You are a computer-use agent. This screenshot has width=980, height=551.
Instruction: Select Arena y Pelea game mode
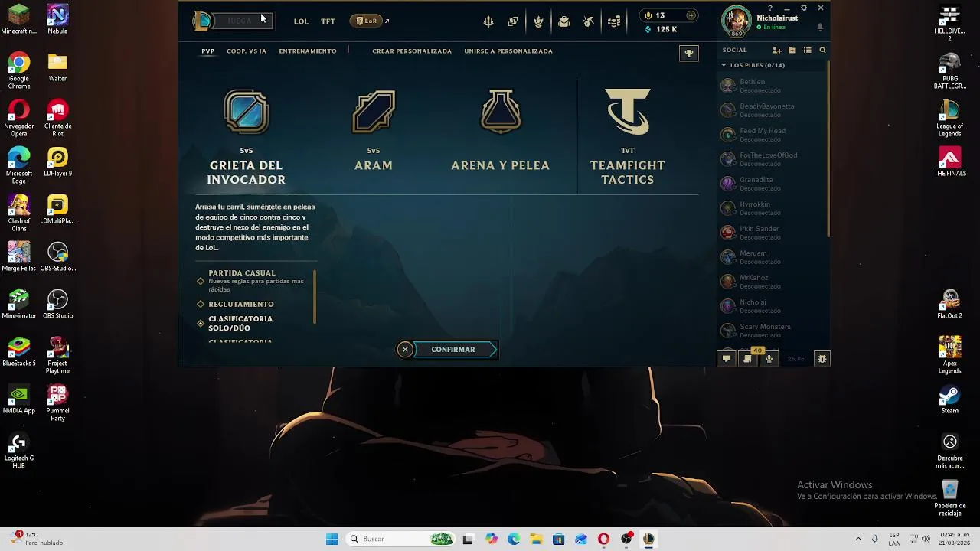point(501,130)
